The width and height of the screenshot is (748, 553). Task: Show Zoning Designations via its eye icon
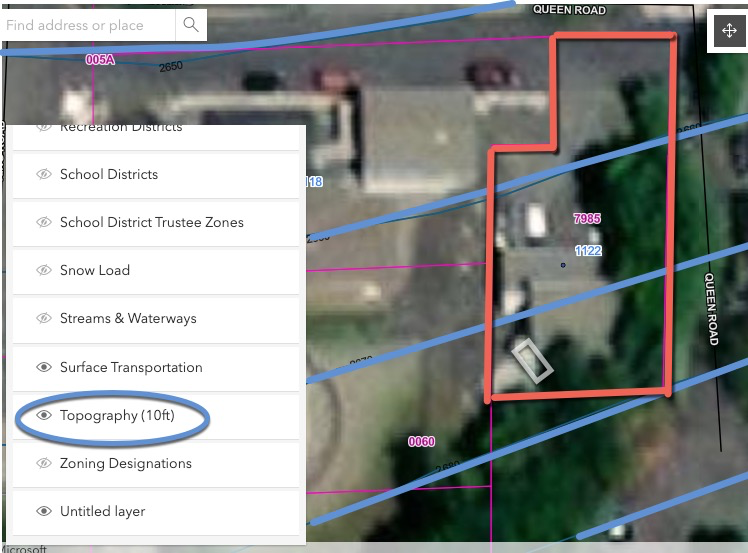44,463
